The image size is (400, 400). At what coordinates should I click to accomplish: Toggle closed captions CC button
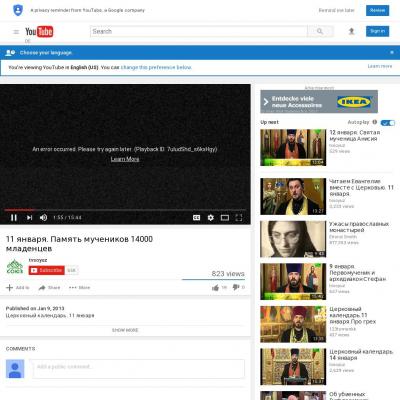197,218
